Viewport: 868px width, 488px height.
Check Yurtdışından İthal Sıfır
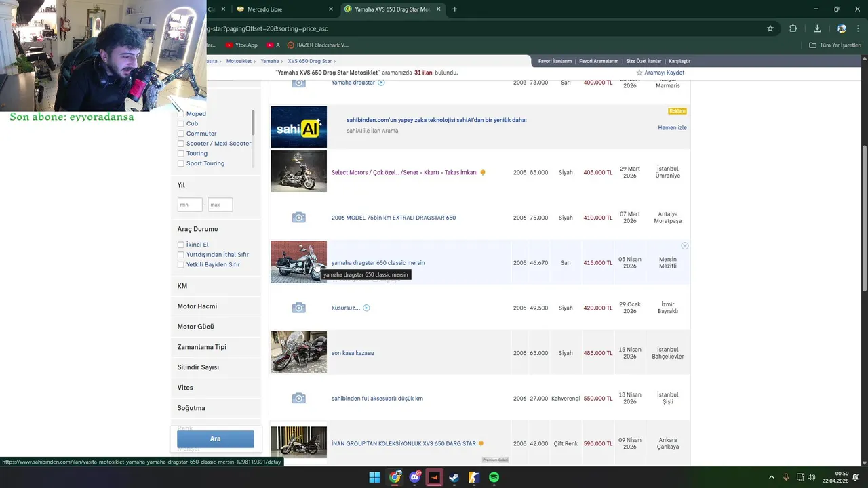(x=181, y=255)
